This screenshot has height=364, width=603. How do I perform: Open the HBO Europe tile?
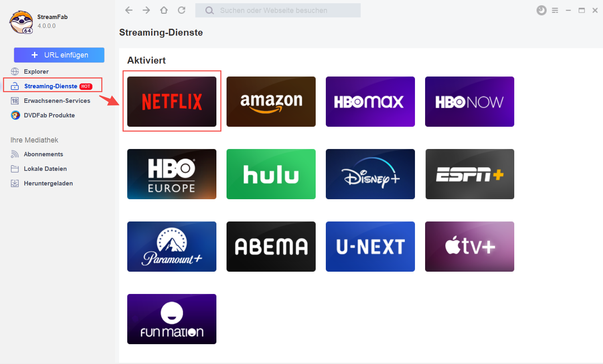pyautogui.click(x=172, y=174)
